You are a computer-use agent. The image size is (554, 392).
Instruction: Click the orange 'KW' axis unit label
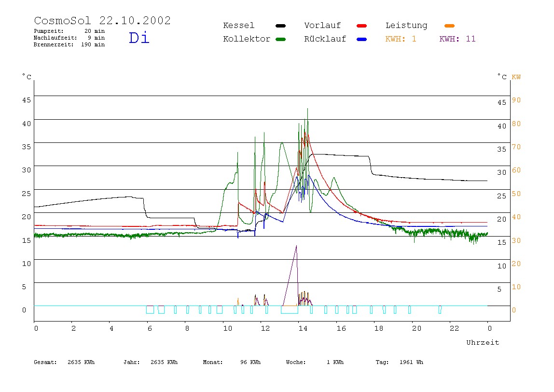pyautogui.click(x=516, y=77)
